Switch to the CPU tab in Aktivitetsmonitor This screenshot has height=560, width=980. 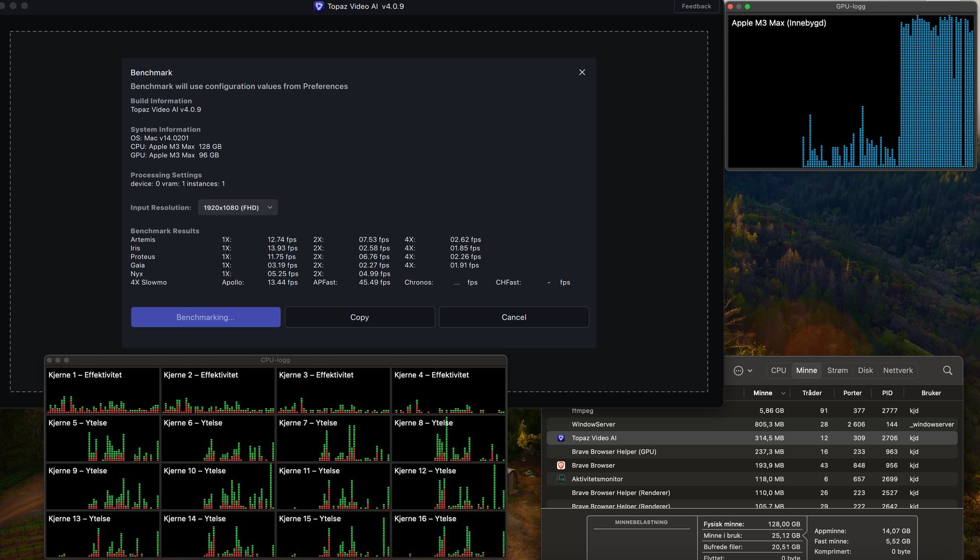click(778, 370)
